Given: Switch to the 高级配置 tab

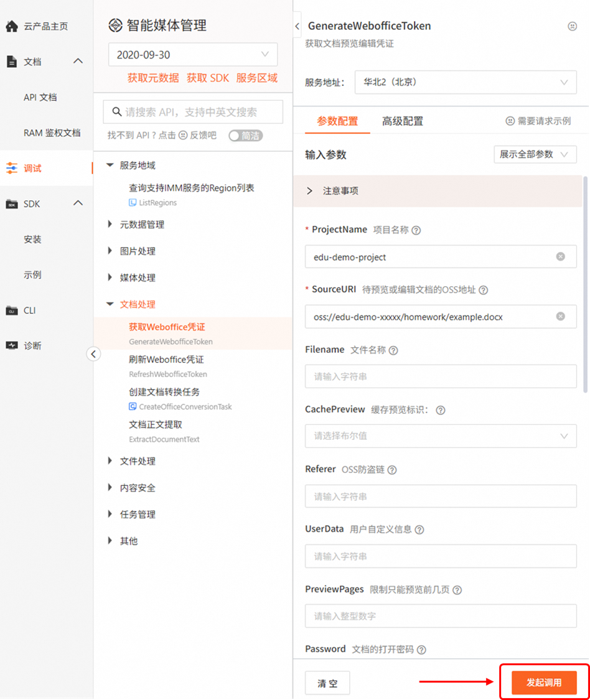Looking at the screenshot, I should (x=403, y=121).
